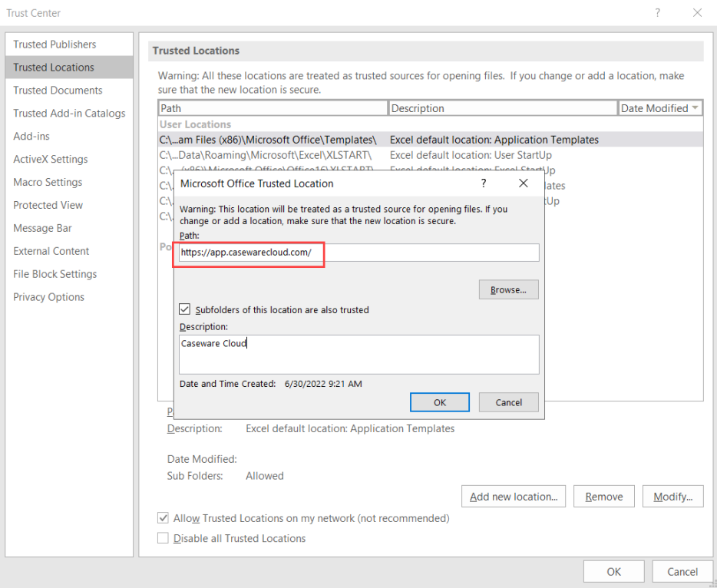Uncheck subfolders of this location are trusted
Screen dimensions: 717x588
[x=185, y=309]
